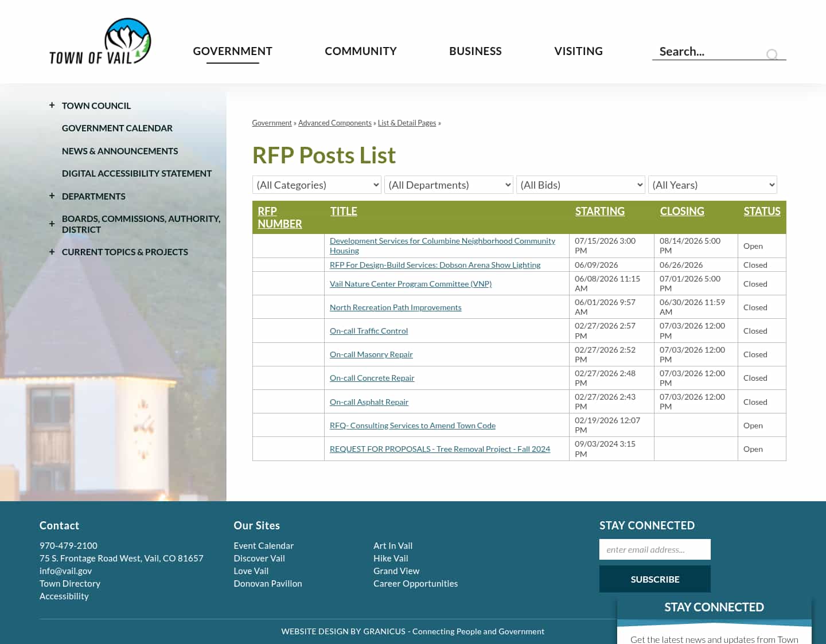Open Departments sidebar item
This screenshot has width=826, height=644.
point(93,196)
